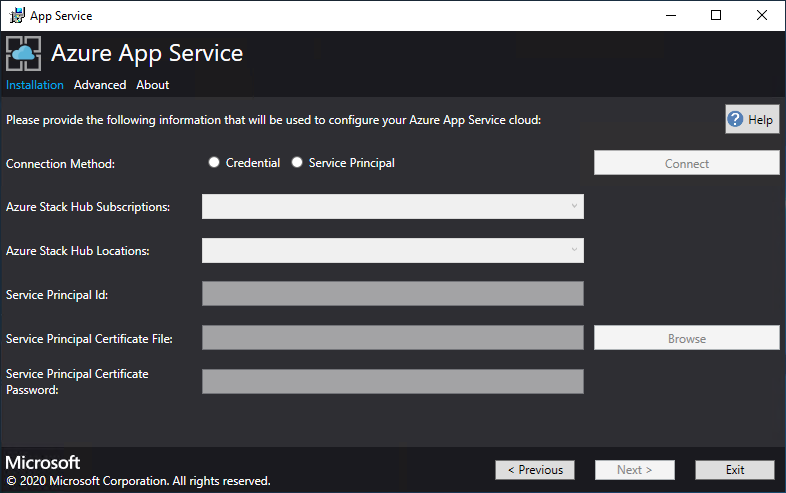Expand Azure Stack Hub Locations dropdown
Viewport: 786px width, 493px height.
click(x=392, y=250)
